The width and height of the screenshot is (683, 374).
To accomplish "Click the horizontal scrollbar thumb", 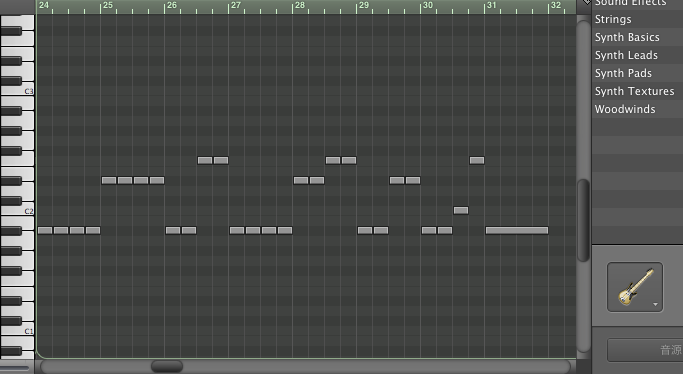I will click(167, 366).
